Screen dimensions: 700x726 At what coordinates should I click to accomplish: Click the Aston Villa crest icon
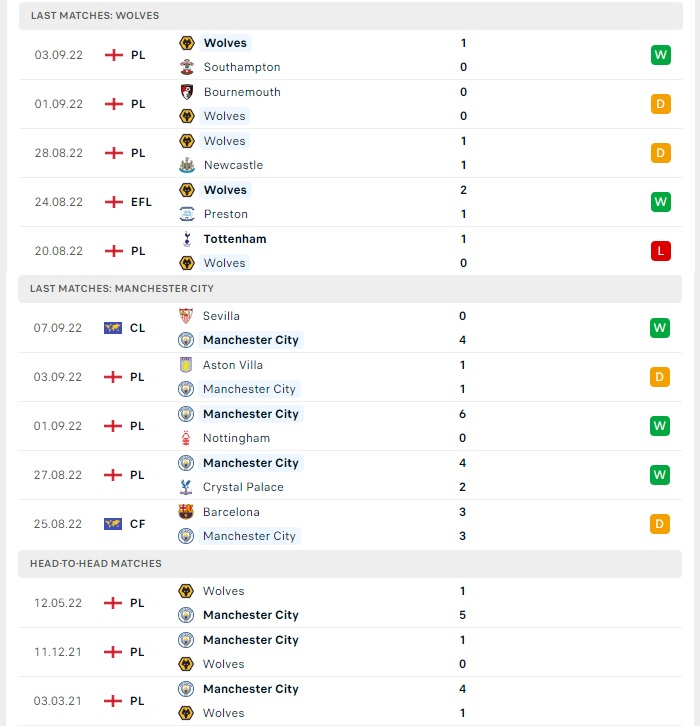(x=186, y=365)
